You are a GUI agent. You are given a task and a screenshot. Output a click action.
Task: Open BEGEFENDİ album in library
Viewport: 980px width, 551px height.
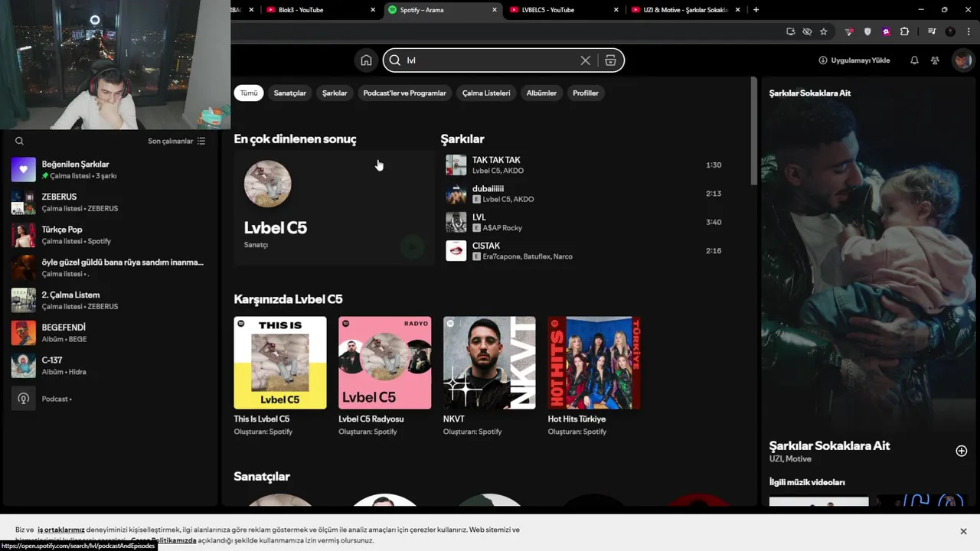pos(111,333)
